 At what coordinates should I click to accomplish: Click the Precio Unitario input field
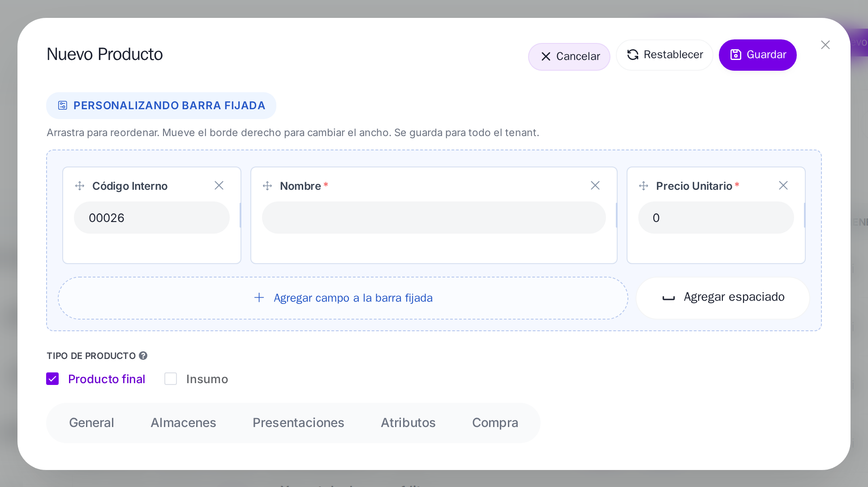tap(716, 218)
